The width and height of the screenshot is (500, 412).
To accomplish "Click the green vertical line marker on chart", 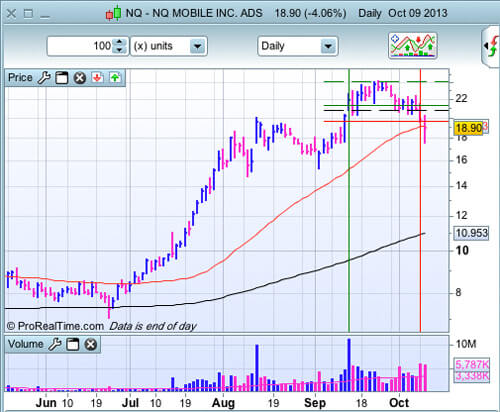I will coord(349,200).
